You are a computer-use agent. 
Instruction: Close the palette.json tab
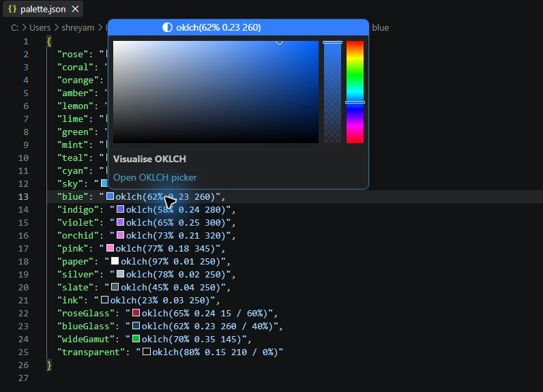click(75, 9)
